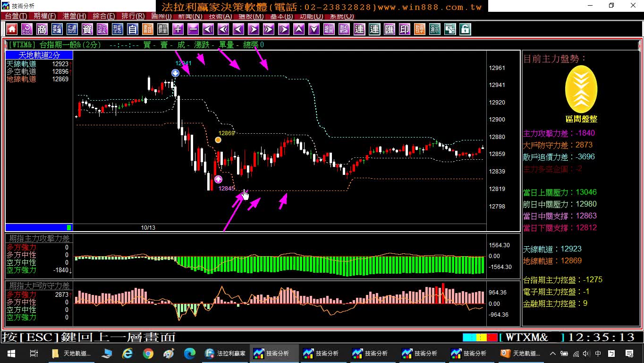Click the 商 toolbar icon

coord(42,29)
